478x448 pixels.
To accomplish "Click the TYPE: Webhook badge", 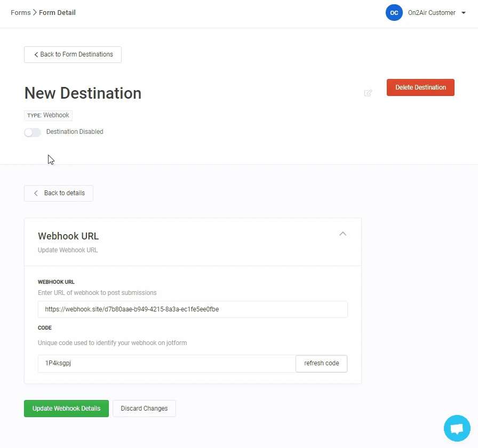I will pyautogui.click(x=48, y=115).
